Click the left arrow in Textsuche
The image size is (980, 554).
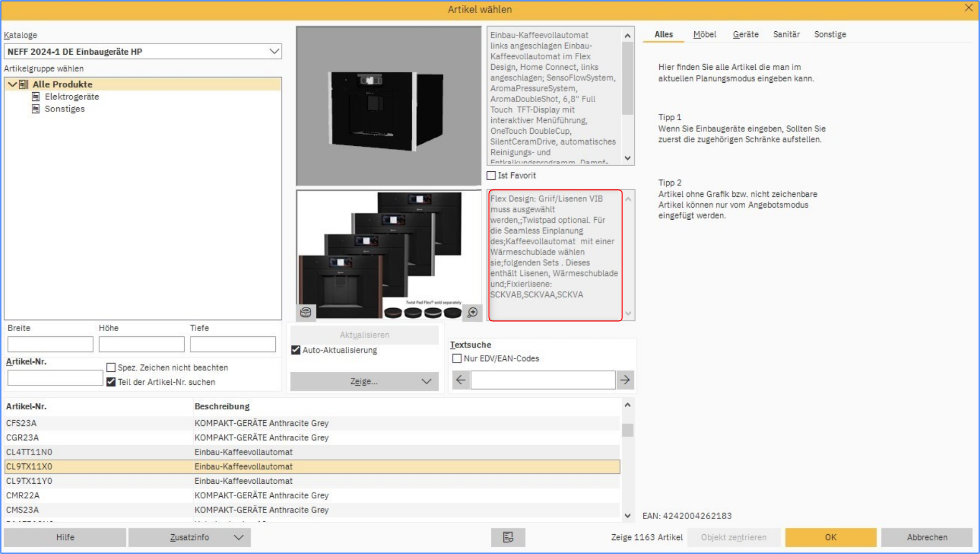pos(461,380)
